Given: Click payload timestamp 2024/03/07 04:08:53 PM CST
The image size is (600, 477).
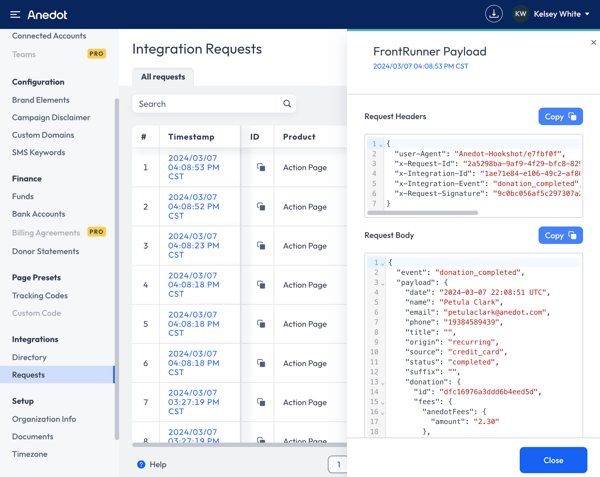Looking at the screenshot, I should pos(421,66).
